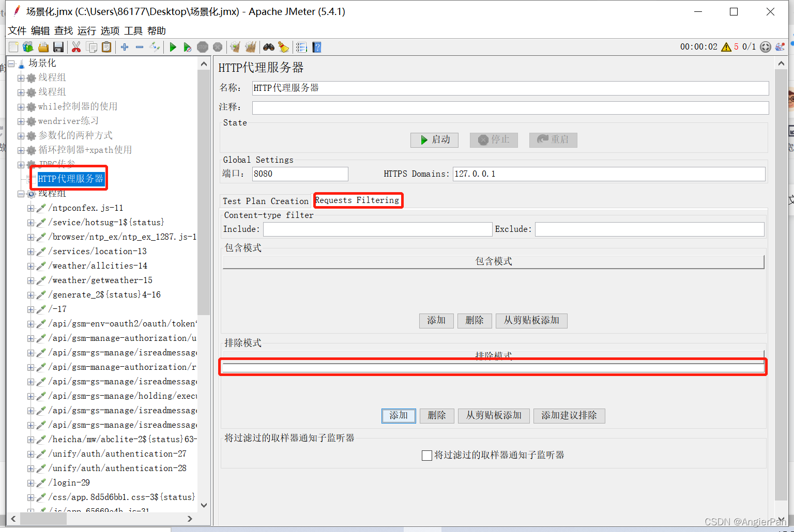
Task: Click the 端口 port field
Action: point(300,174)
